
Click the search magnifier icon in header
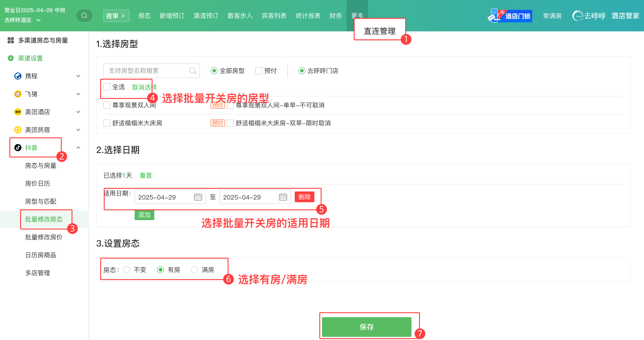coord(84,16)
